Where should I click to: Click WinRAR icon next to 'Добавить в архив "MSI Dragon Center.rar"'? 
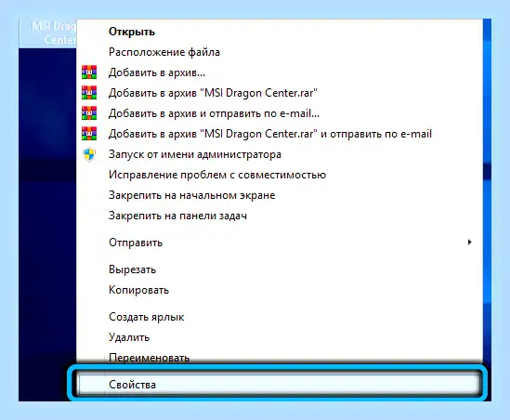tap(89, 93)
